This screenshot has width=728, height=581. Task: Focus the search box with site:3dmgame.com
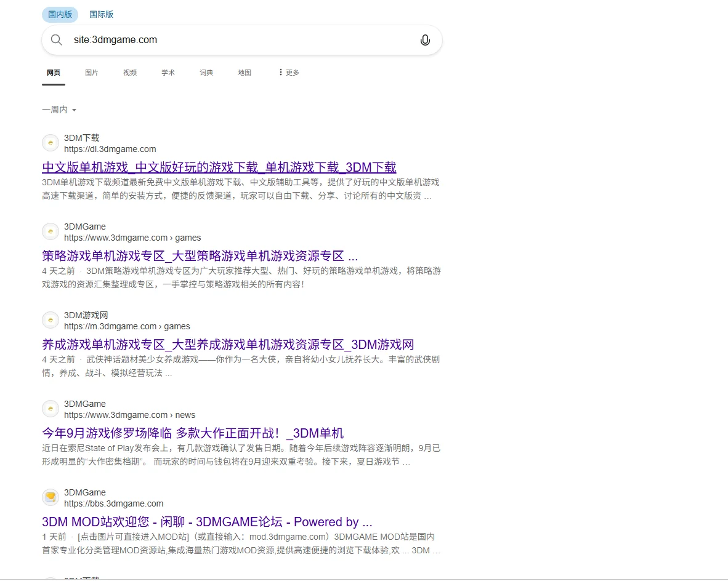point(242,40)
